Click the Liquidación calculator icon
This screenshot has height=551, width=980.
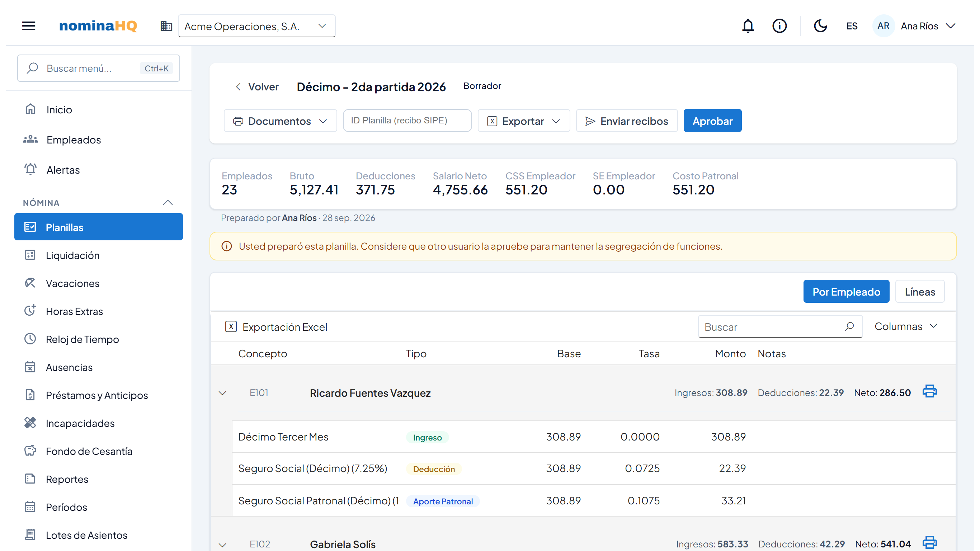pyautogui.click(x=30, y=255)
